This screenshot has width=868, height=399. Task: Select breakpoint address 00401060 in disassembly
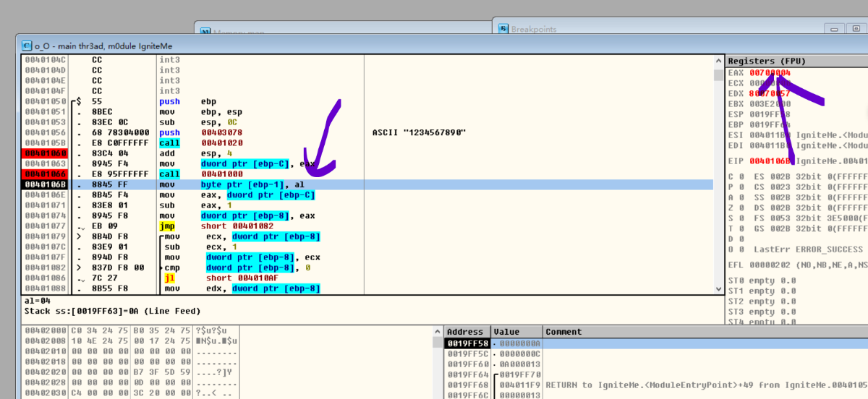click(x=46, y=153)
